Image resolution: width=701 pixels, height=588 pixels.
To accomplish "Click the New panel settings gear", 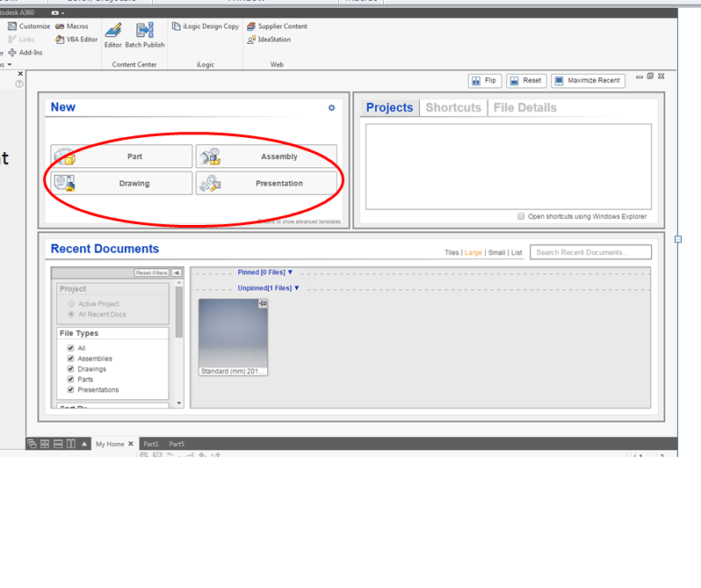I will 331,108.
